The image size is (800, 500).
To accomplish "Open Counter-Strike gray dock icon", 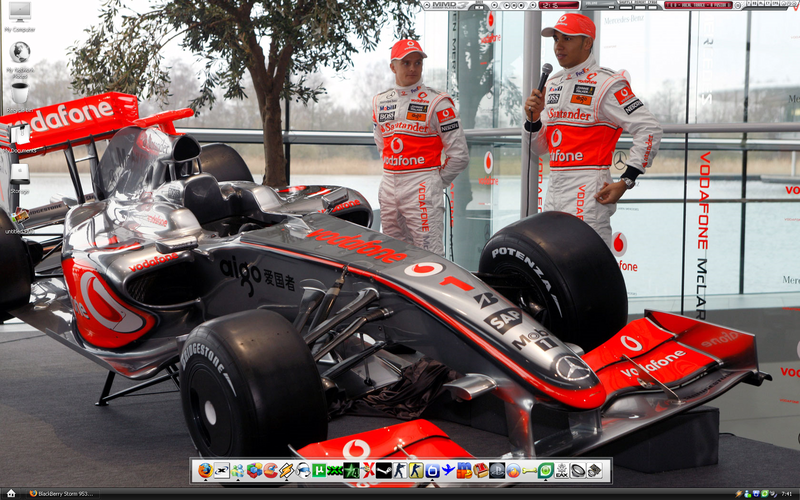I will coord(399,470).
